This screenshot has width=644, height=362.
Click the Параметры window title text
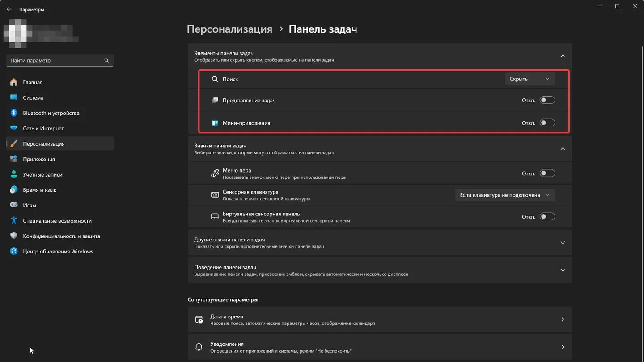[31, 9]
